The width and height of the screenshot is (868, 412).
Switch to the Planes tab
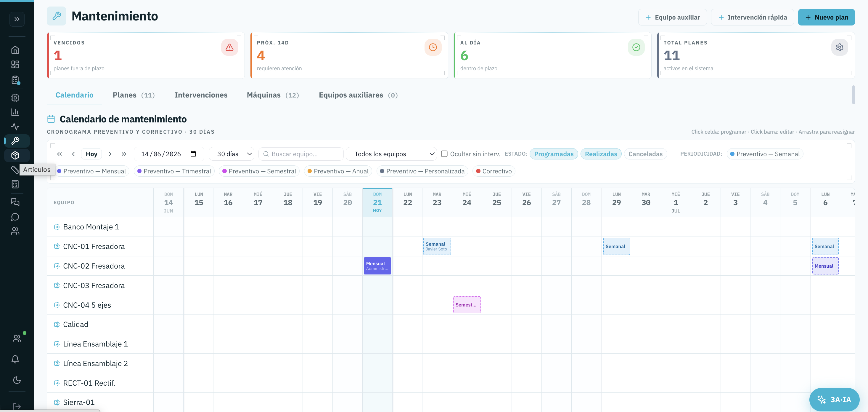(134, 95)
